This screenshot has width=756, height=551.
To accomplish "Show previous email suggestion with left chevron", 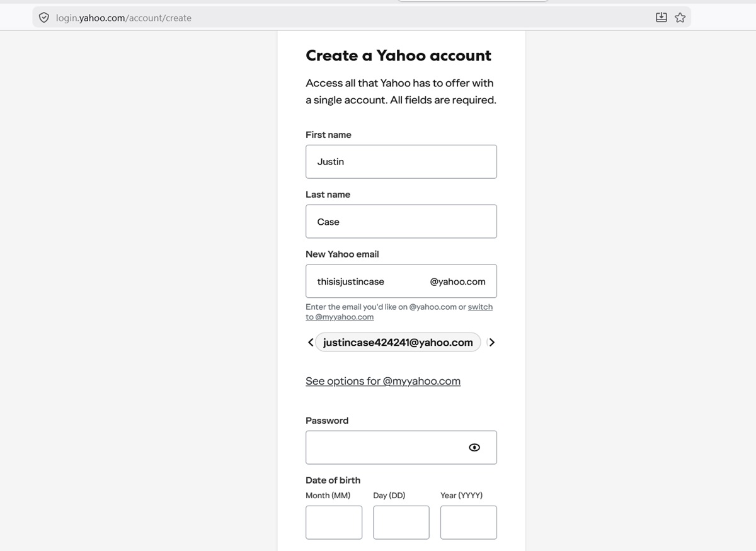I will (310, 342).
